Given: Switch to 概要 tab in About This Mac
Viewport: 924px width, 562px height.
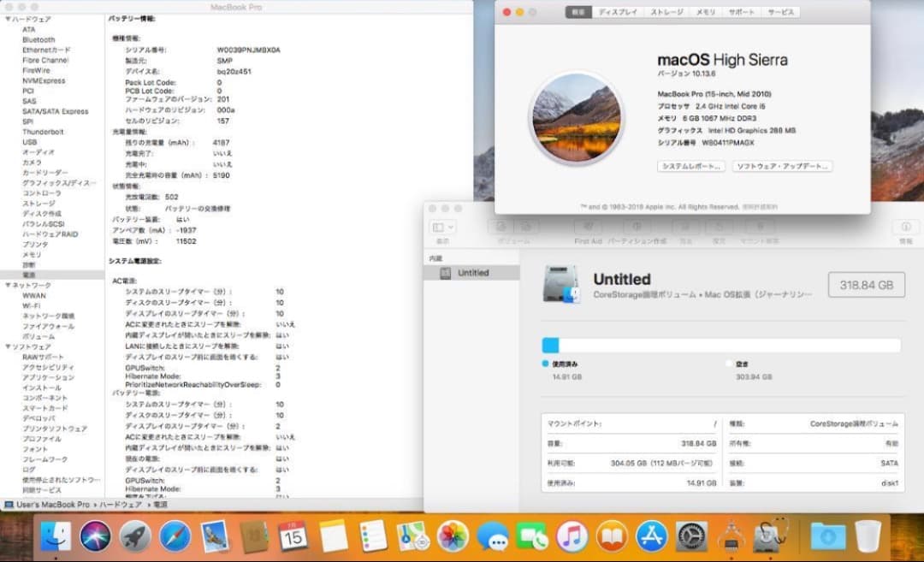Looking at the screenshot, I should point(578,12).
